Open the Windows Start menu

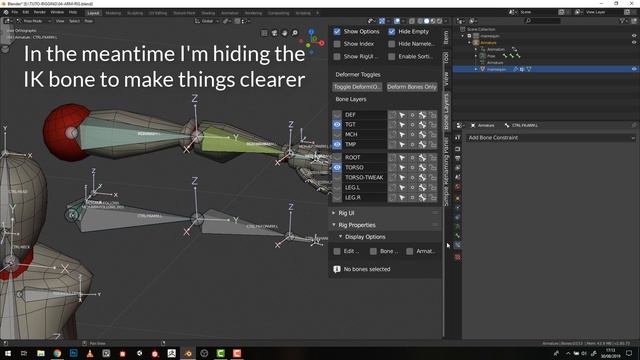tap(7, 353)
